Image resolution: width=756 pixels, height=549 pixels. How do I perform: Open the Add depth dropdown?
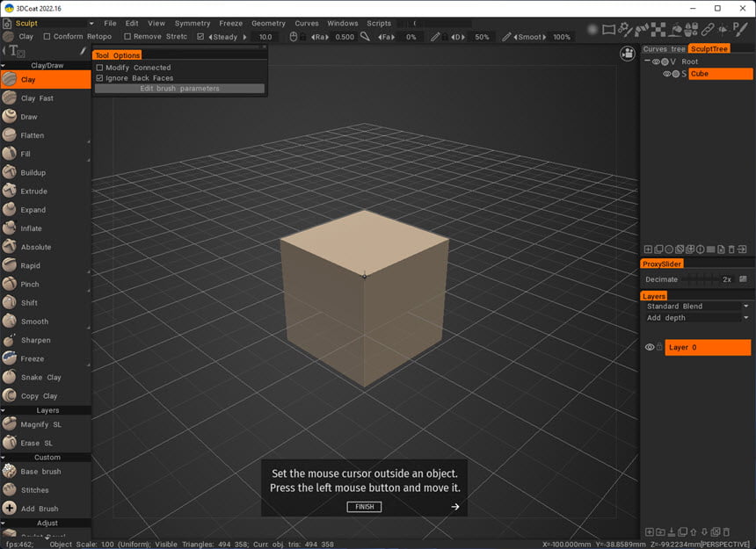coord(697,318)
